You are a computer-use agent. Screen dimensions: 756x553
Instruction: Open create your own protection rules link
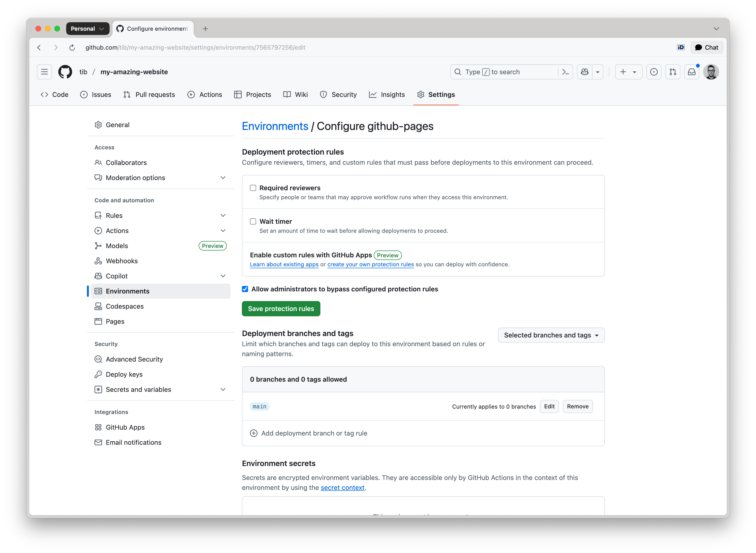coord(370,264)
